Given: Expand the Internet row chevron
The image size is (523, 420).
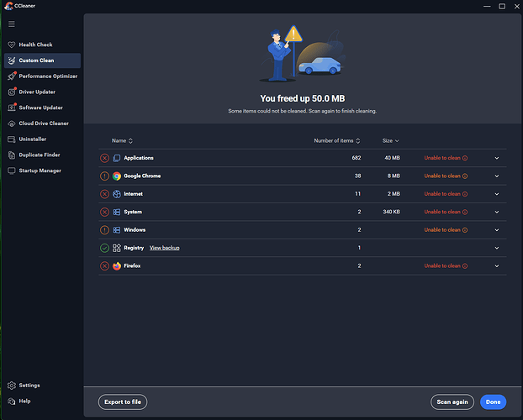Looking at the screenshot, I should tap(497, 194).
